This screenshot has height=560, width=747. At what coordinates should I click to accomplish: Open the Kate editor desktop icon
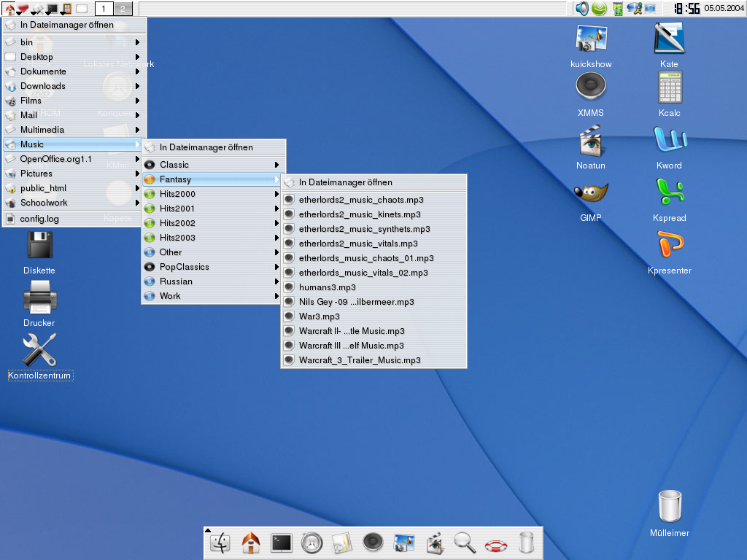(x=670, y=46)
